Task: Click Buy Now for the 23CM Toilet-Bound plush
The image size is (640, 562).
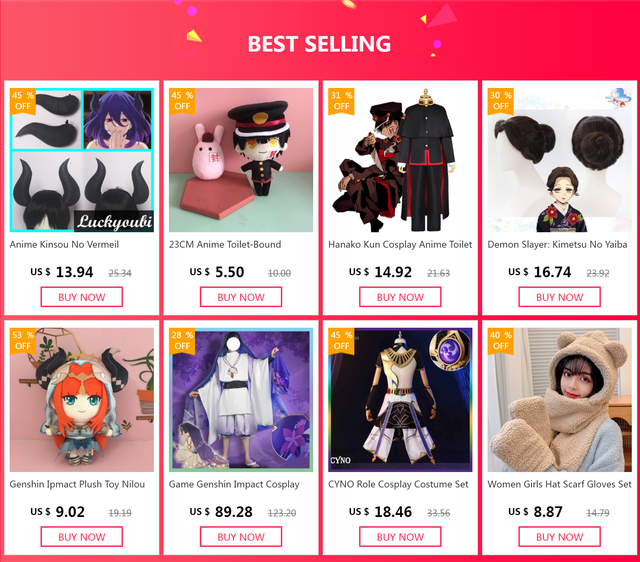Action: [x=241, y=297]
